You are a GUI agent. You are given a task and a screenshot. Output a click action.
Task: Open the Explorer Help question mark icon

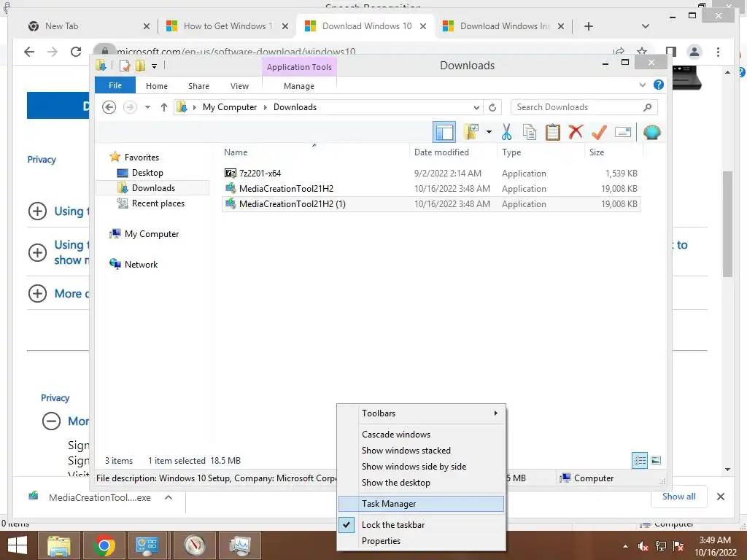pyautogui.click(x=659, y=85)
